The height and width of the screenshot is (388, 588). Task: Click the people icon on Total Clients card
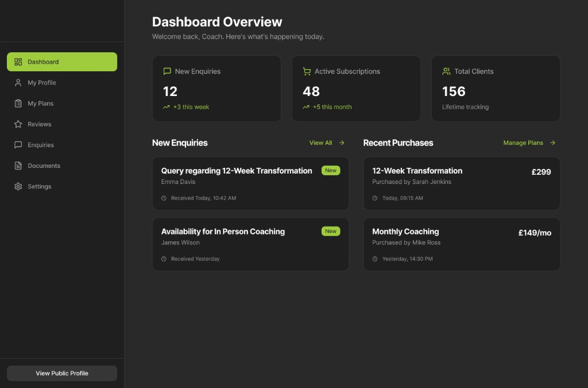[x=446, y=71]
